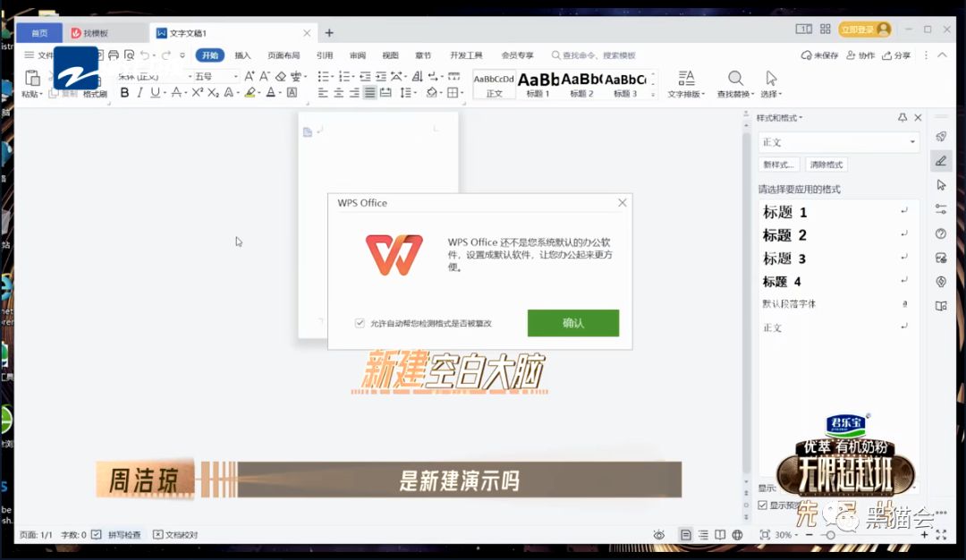Click the print icon in quick access bar
The image size is (966, 560).
coord(114,55)
